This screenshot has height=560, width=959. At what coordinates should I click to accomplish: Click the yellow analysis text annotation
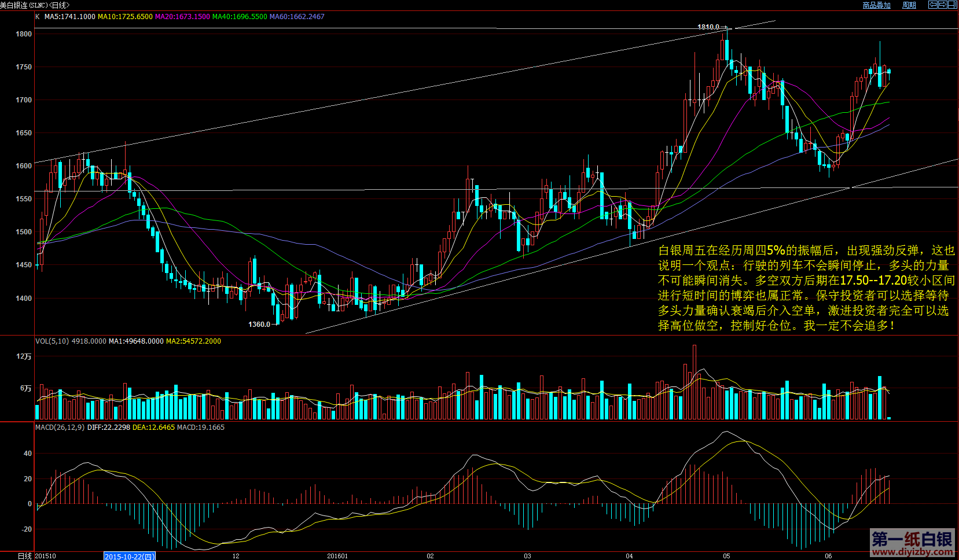[806, 288]
